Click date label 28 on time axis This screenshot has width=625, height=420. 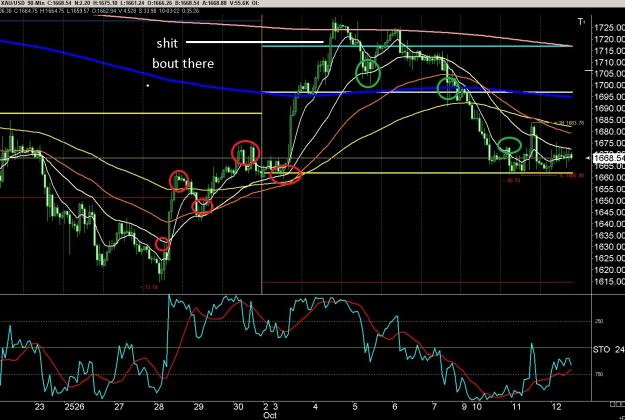[x=159, y=407]
